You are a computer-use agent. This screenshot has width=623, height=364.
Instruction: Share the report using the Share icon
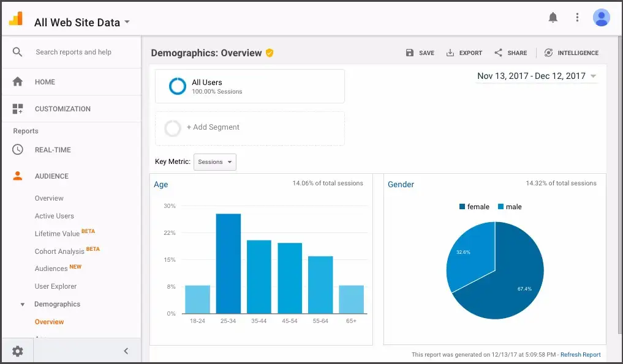pyautogui.click(x=510, y=53)
